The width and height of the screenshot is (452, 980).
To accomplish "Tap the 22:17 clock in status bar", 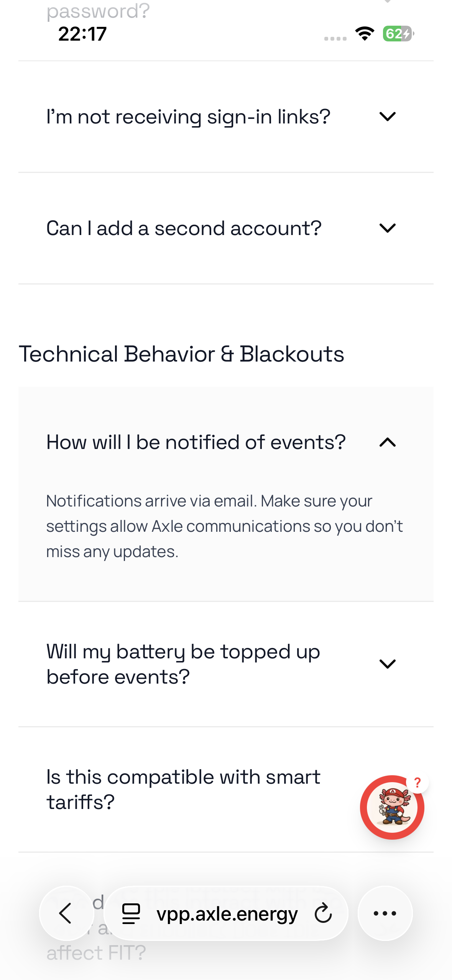I will 82,34.
